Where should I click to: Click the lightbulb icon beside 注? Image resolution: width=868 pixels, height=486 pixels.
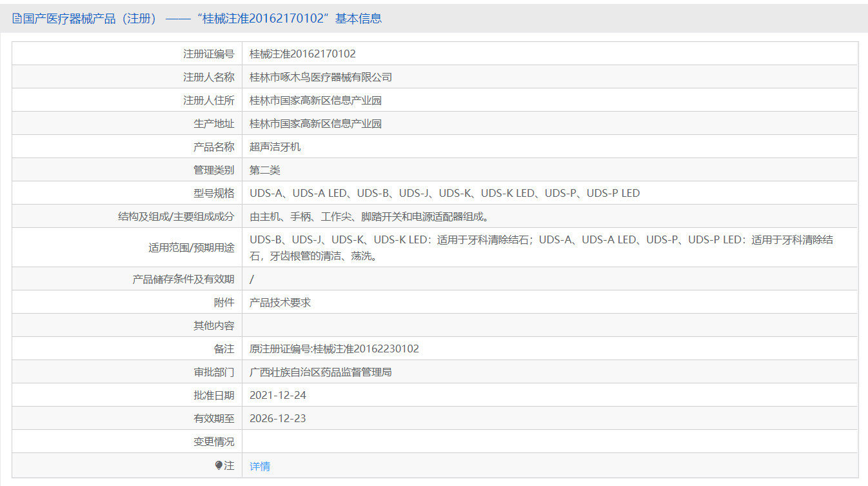click(219, 465)
